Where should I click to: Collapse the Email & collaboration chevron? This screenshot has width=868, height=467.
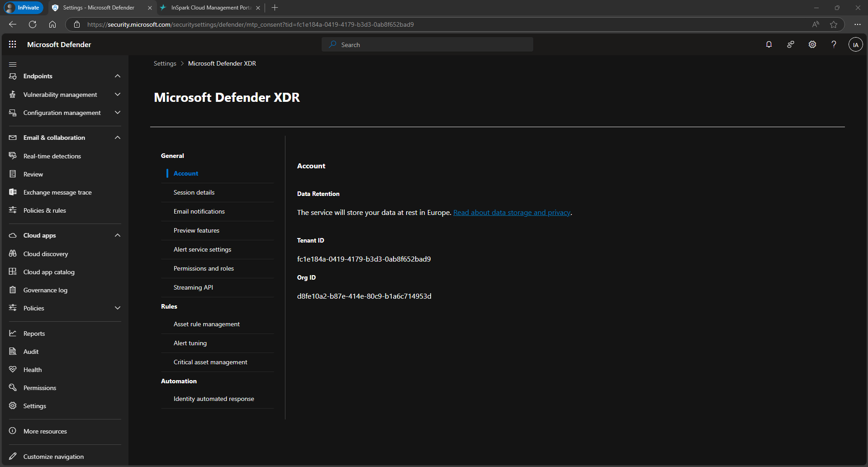pyautogui.click(x=118, y=138)
